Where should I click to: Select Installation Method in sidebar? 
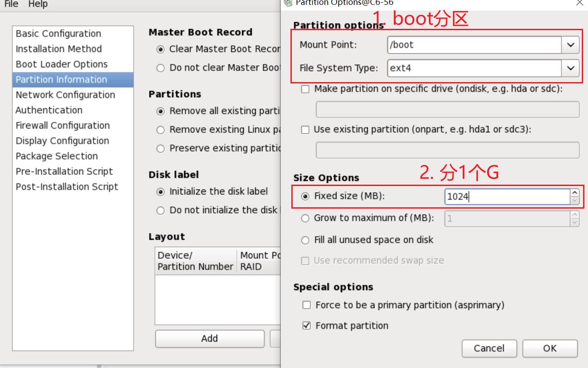pyautogui.click(x=73, y=49)
